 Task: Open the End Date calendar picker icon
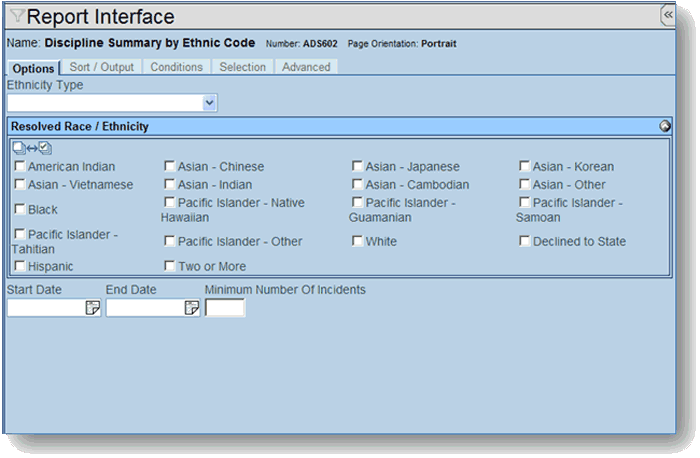[x=192, y=308]
